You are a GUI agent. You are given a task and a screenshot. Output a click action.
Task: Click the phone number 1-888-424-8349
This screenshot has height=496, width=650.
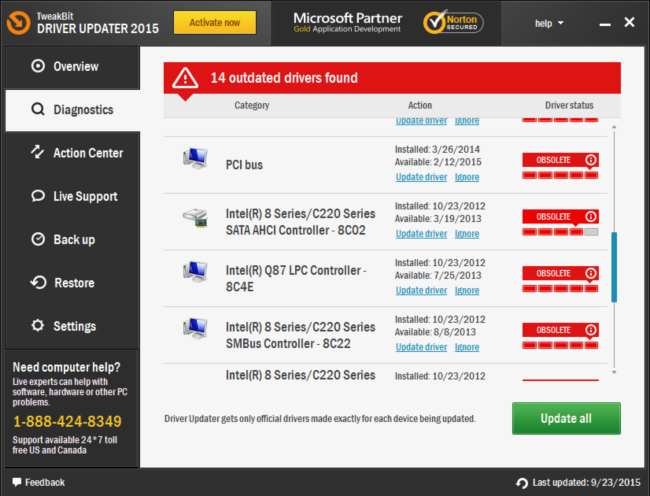click(x=67, y=421)
